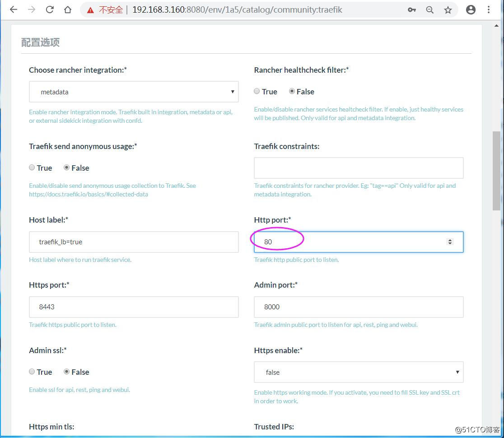Image resolution: width=504 pixels, height=438 pixels.
Task: Focus the Http port field showing 80
Action: 359,242
